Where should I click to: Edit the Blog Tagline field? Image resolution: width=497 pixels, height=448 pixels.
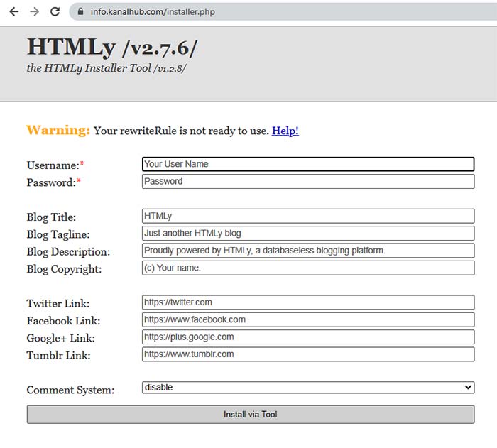[x=308, y=234]
